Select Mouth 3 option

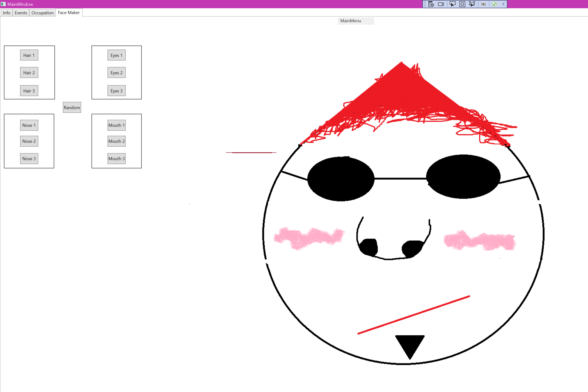[x=116, y=158]
